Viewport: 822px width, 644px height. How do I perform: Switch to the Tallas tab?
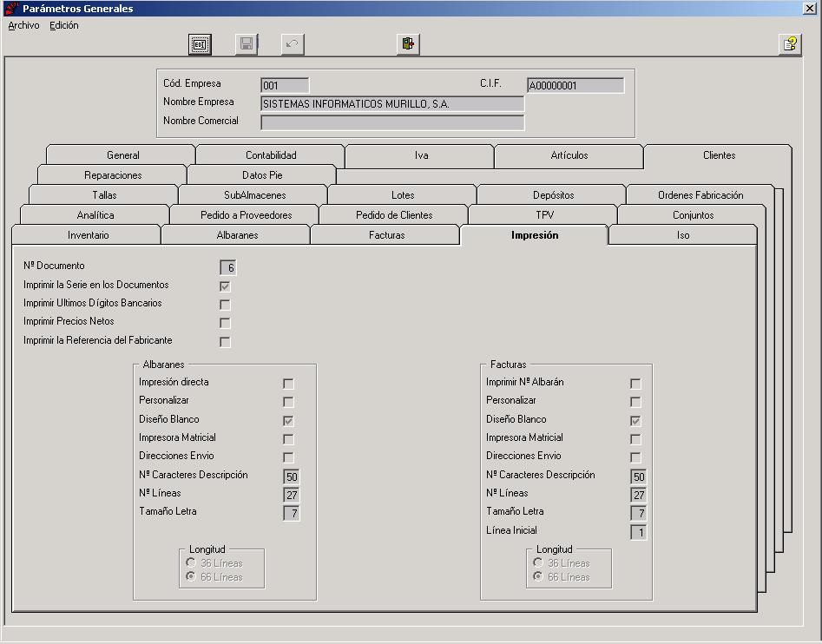click(104, 195)
